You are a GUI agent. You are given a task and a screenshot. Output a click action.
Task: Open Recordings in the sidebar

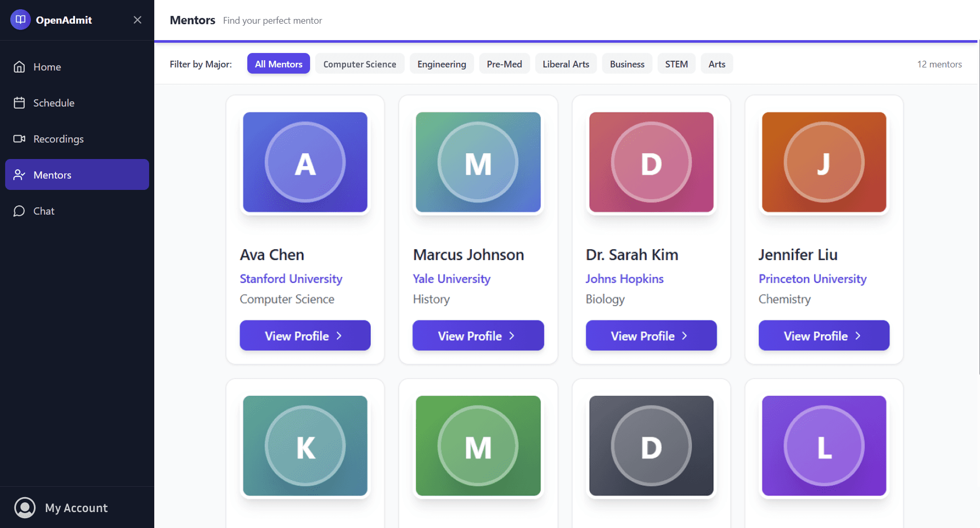(77, 139)
